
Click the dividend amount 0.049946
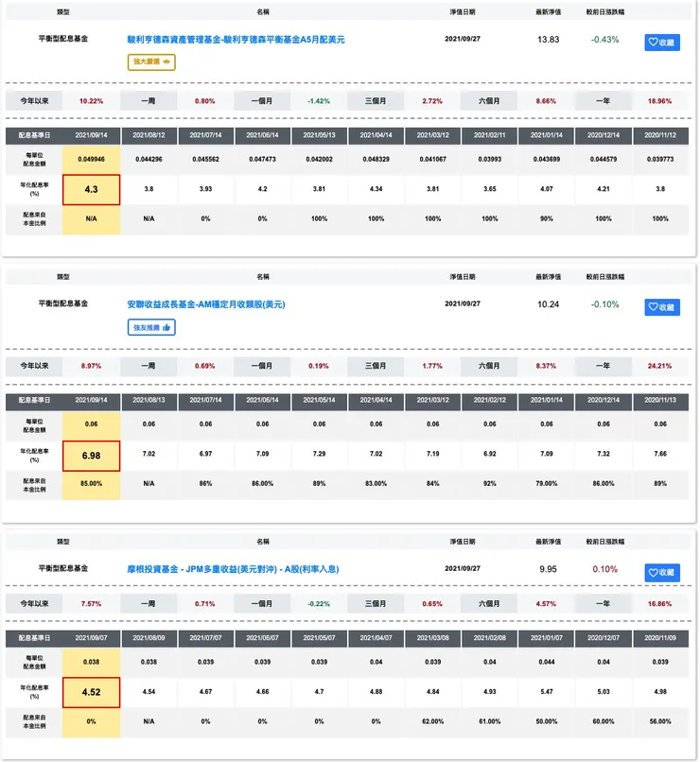click(x=92, y=159)
